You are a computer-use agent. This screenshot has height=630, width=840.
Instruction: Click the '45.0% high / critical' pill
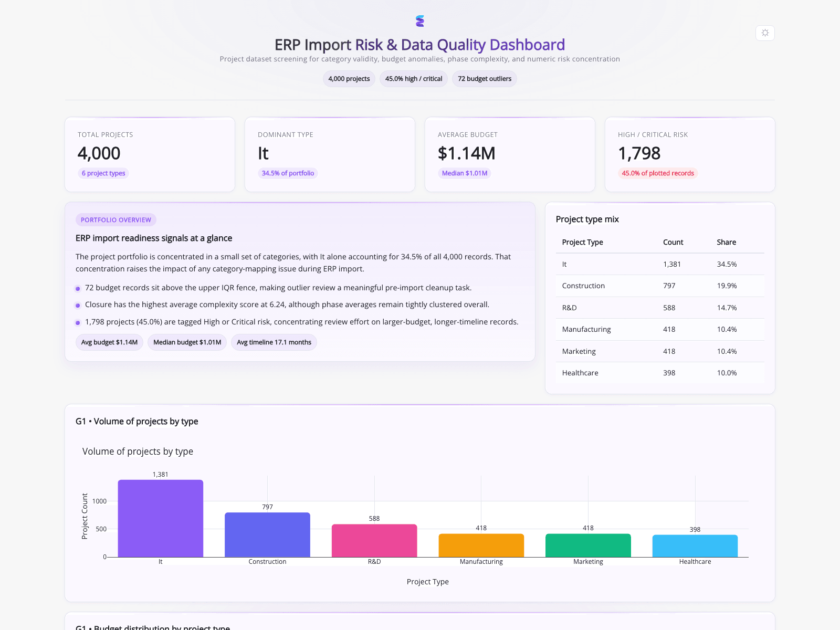(x=414, y=79)
